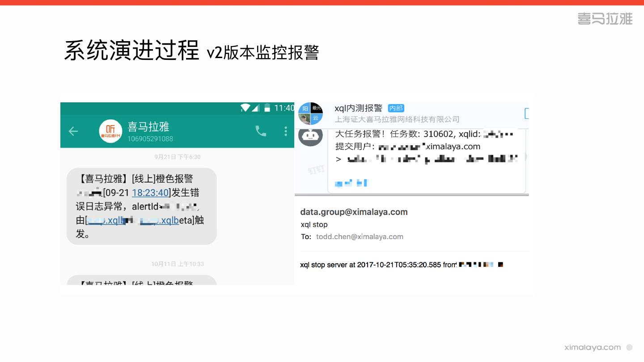
Task: Click the ximalaya.com footer text
Action: tap(593, 347)
